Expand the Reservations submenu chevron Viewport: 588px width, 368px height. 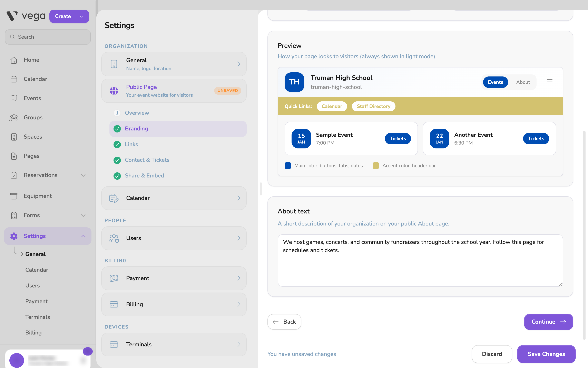pos(83,175)
